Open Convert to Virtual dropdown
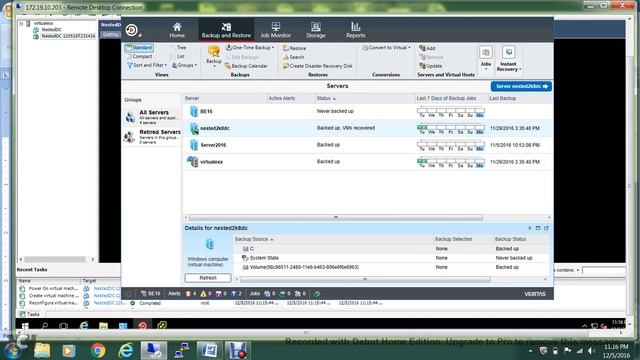640x360 pixels. (x=386, y=48)
